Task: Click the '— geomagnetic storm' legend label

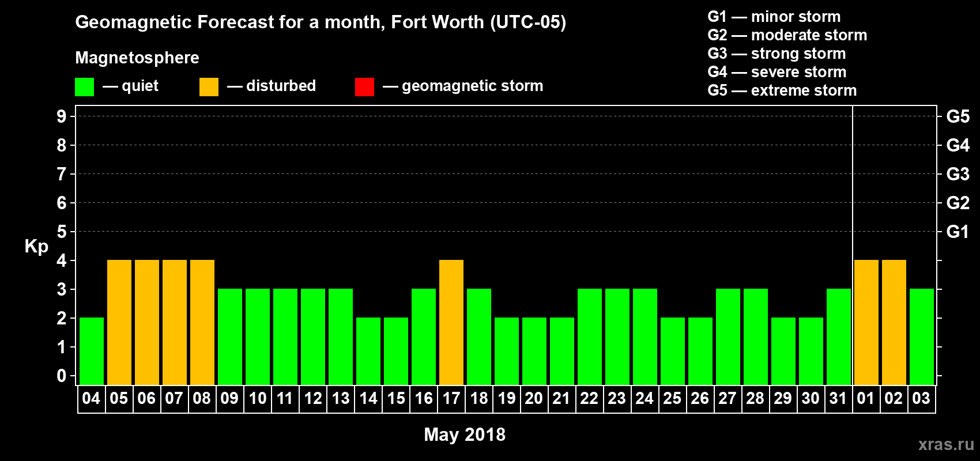Action: point(463,86)
